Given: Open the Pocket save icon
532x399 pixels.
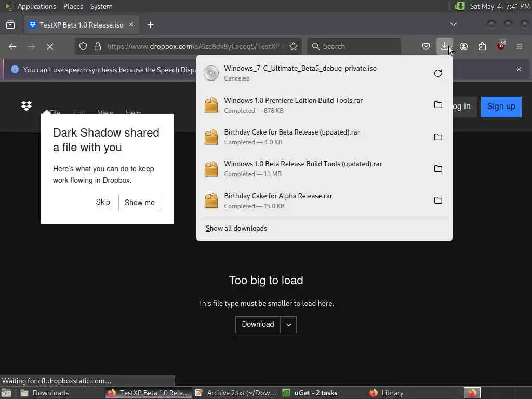Looking at the screenshot, I should 426,46.
